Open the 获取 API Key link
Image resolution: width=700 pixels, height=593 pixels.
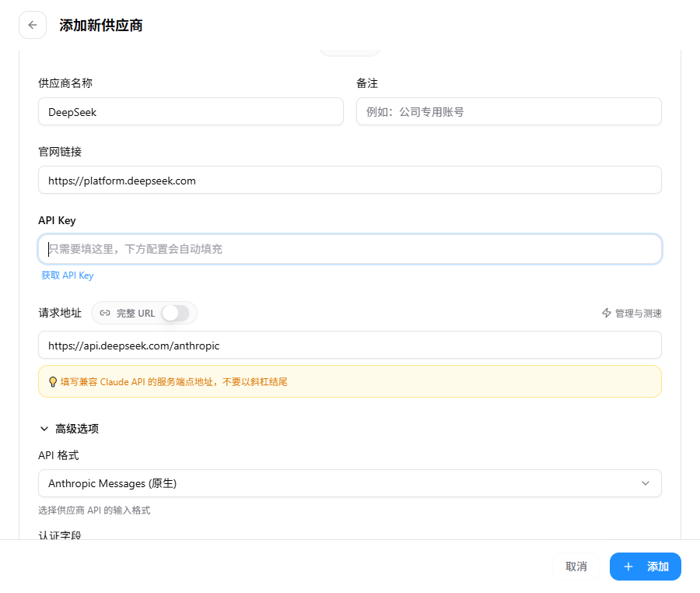coord(68,275)
